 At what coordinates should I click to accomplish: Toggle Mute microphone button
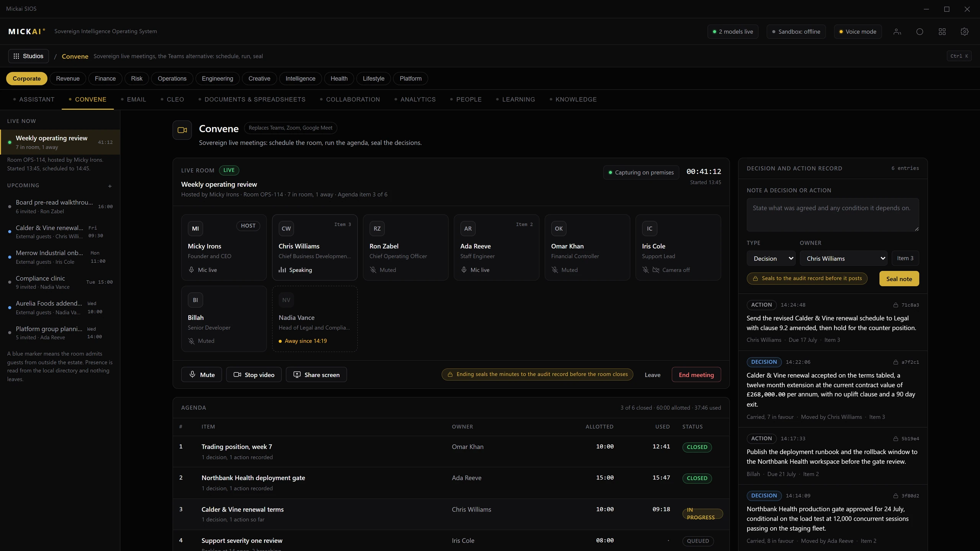coord(201,375)
